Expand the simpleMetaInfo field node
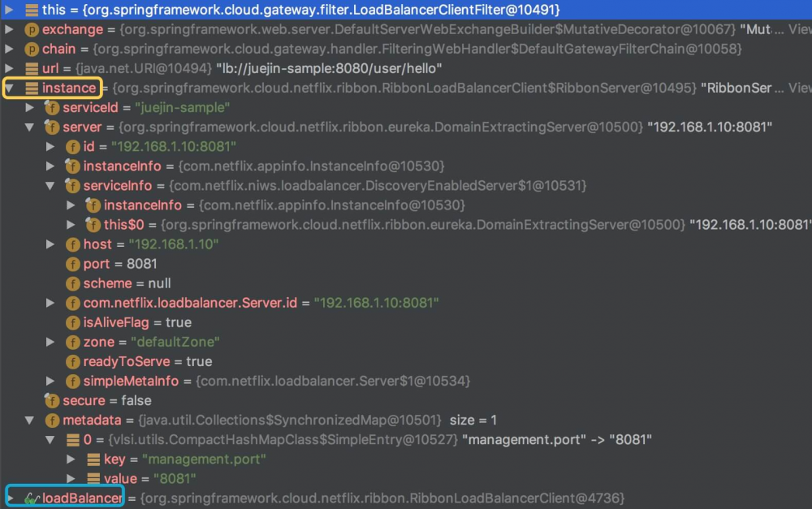Image resolution: width=812 pixels, height=509 pixels. 50,381
